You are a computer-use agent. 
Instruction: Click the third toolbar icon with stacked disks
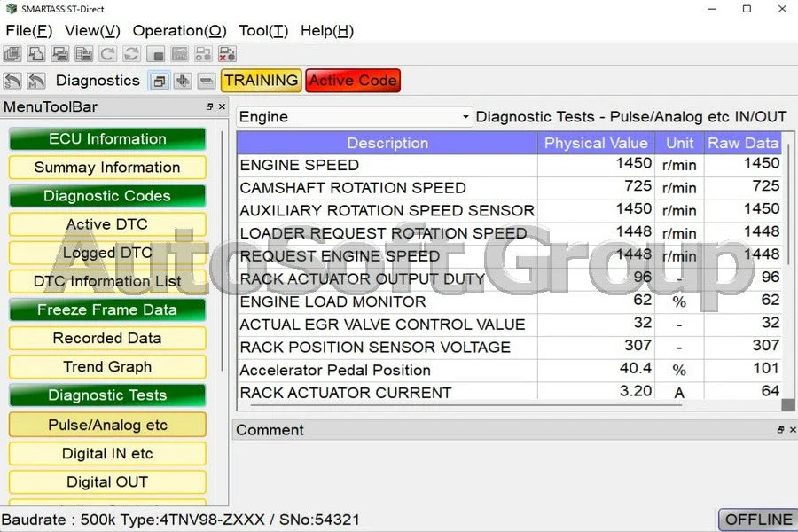click(x=60, y=53)
